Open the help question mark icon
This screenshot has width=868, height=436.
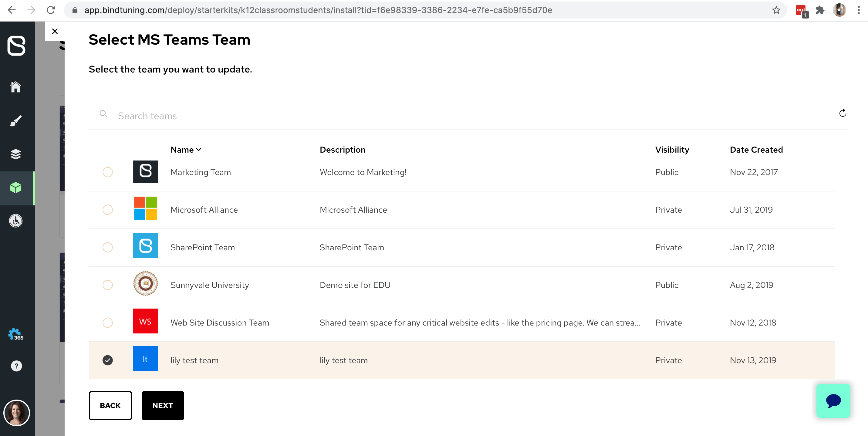(16, 366)
